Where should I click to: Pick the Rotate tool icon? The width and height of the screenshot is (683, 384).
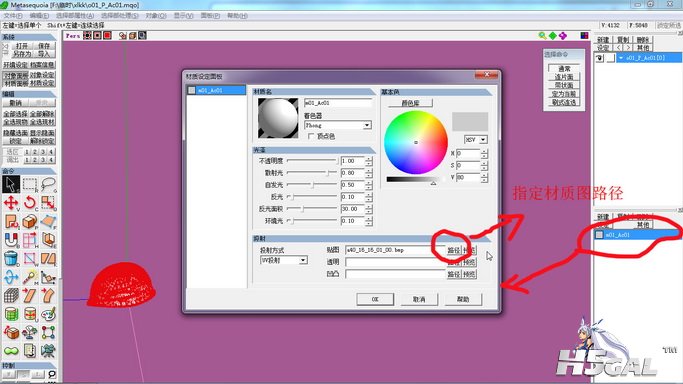(x=30, y=203)
